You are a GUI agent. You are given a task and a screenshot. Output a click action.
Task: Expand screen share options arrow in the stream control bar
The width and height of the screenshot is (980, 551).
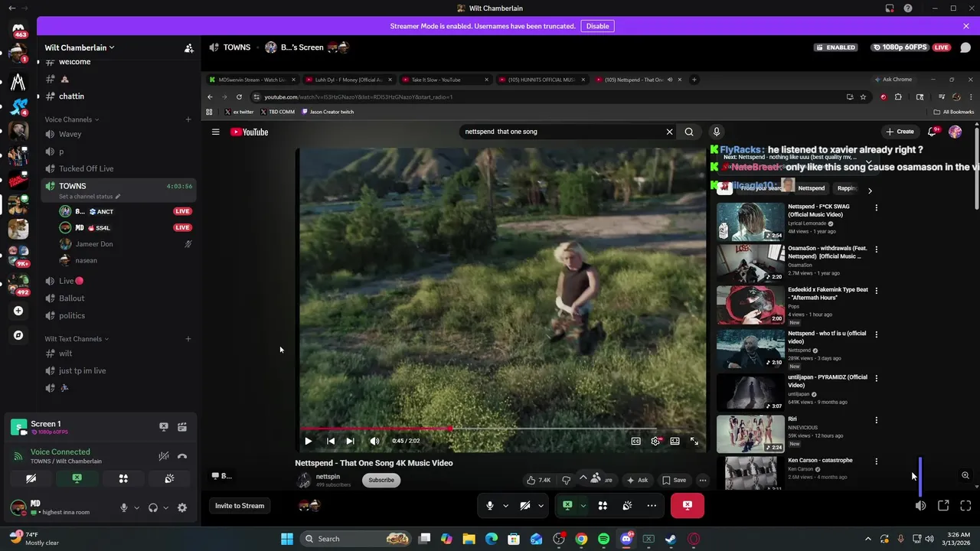[583, 505]
